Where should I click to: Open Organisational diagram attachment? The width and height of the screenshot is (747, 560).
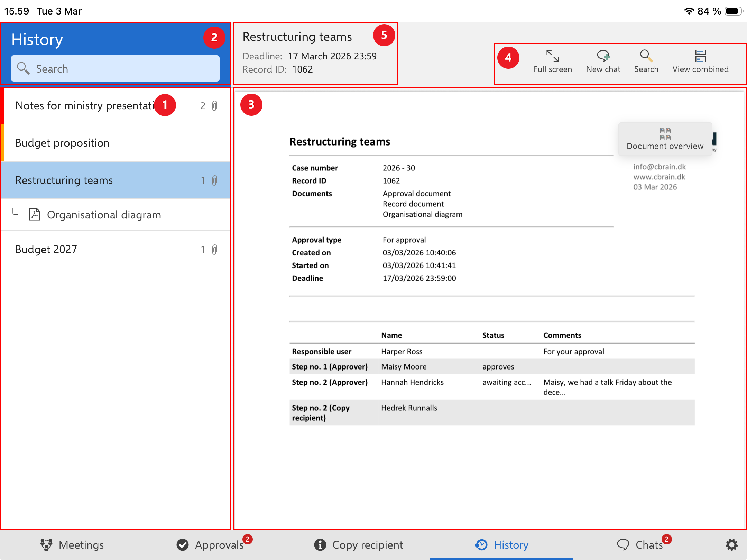[x=116, y=215]
